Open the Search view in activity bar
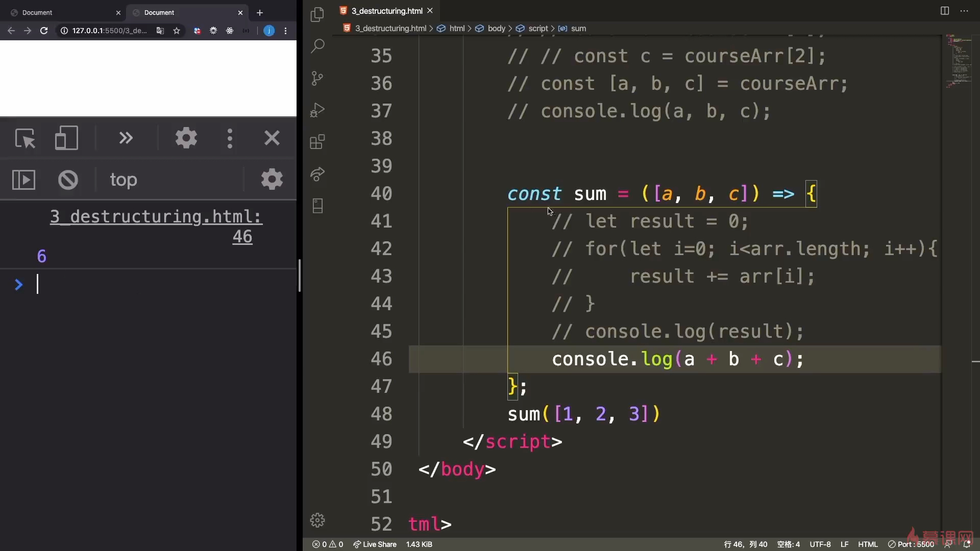Viewport: 980px width, 551px height. [x=317, y=46]
